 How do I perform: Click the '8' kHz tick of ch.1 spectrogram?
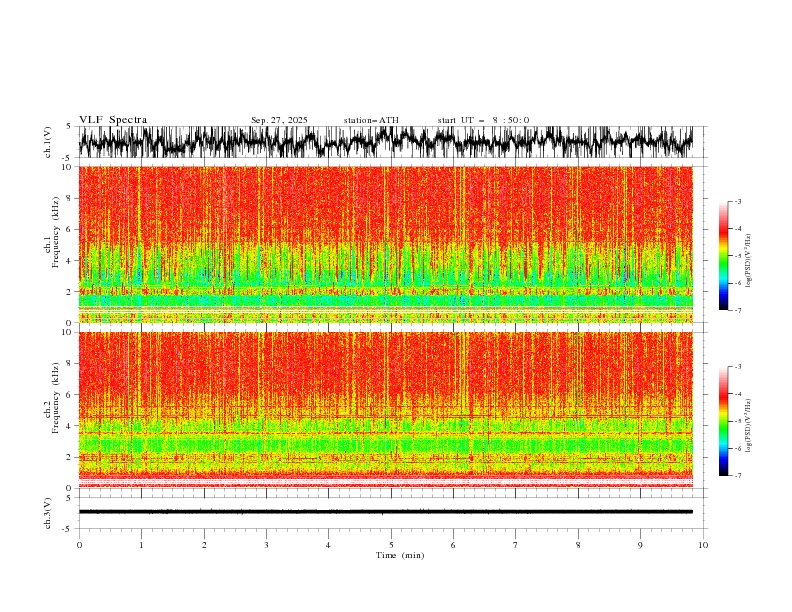(70, 198)
